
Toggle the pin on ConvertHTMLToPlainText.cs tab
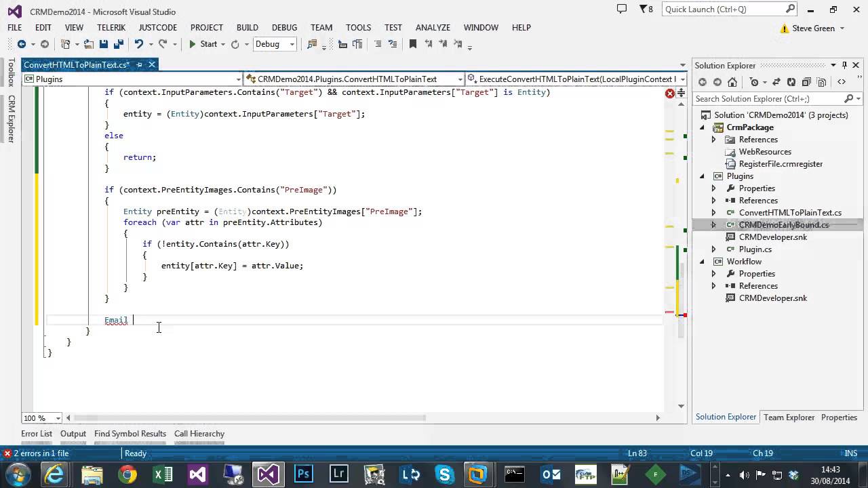point(139,65)
